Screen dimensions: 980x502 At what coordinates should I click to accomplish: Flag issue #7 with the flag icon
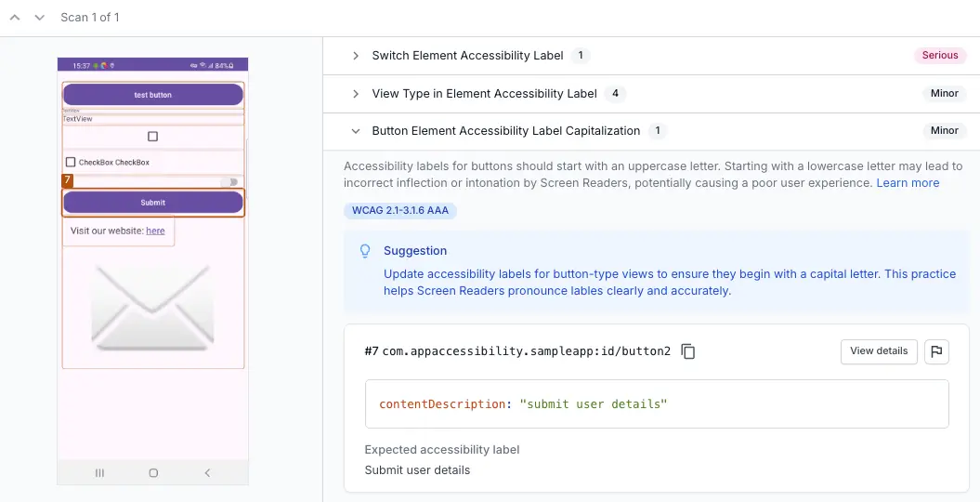[x=936, y=351]
